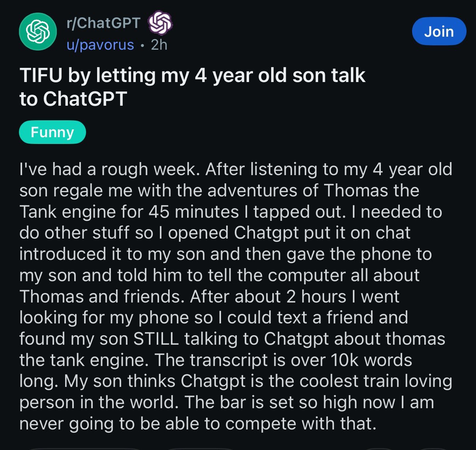This screenshot has width=476, height=450.
Task: Click the line 'introduced it to my son'
Action: click(x=225, y=254)
